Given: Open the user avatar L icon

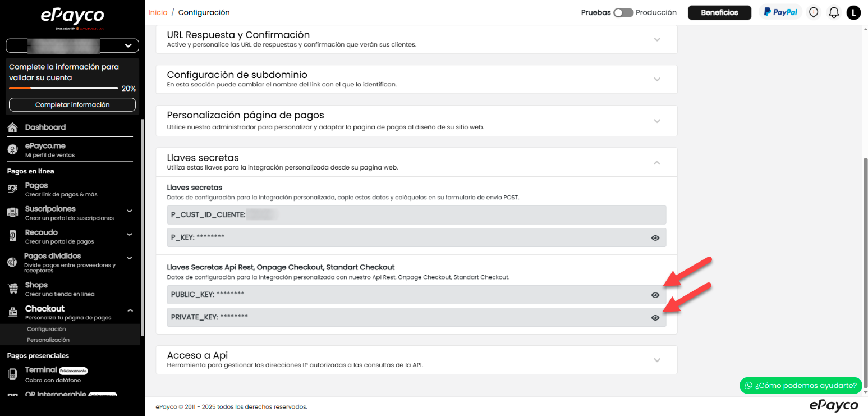Looking at the screenshot, I should pos(853,12).
